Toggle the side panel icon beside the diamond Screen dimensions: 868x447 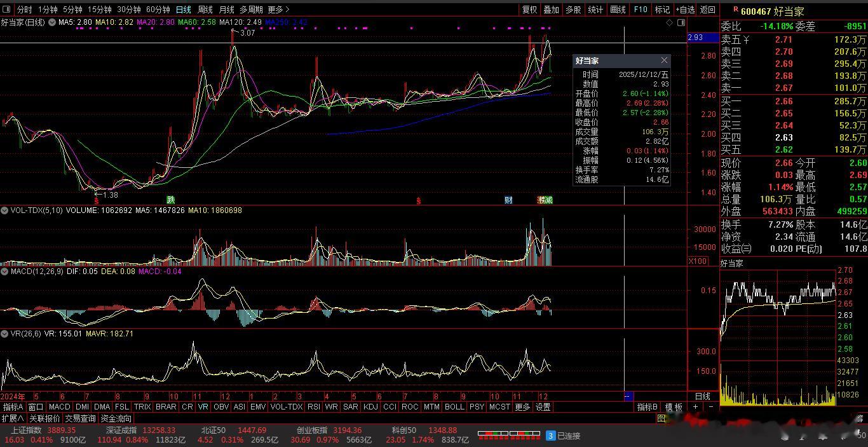(x=681, y=23)
